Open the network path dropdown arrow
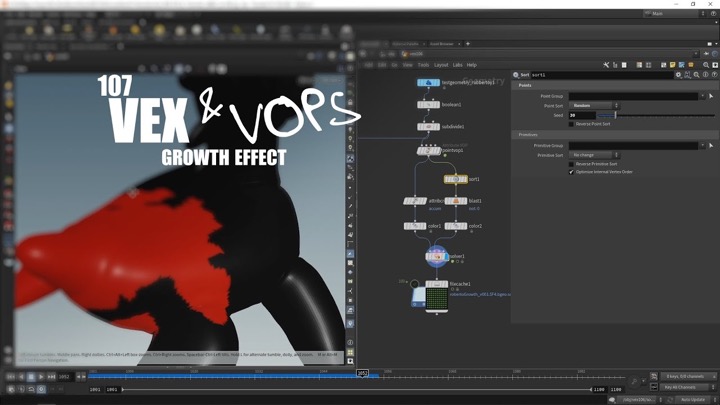 click(697, 54)
